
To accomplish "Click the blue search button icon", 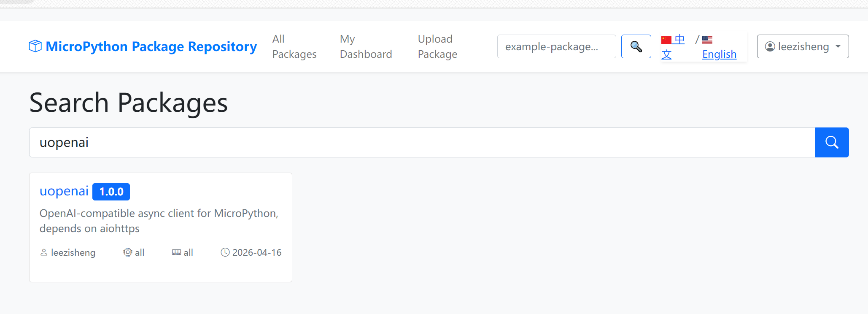I will [x=832, y=142].
